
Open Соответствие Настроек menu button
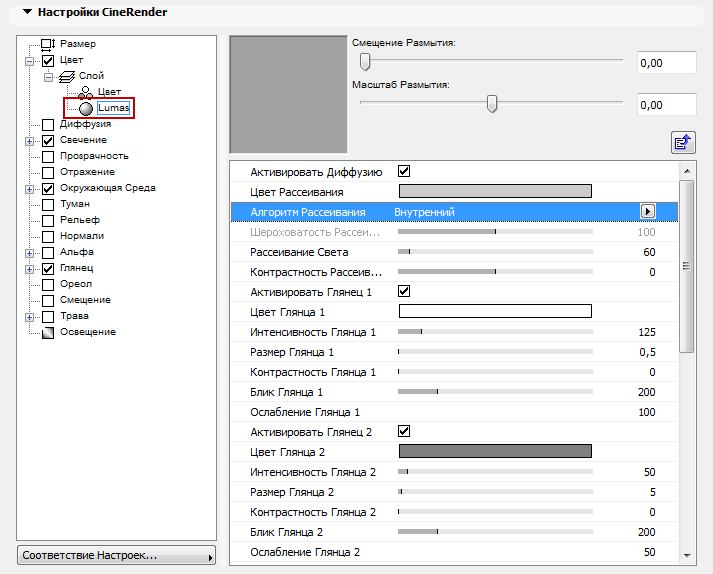(x=116, y=555)
